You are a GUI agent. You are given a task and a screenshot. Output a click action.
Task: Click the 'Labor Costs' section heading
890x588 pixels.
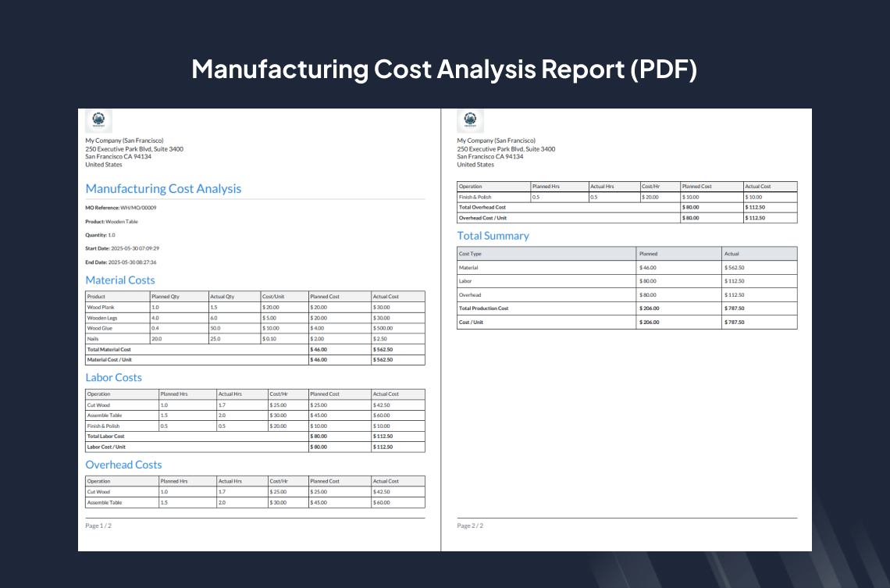(113, 377)
